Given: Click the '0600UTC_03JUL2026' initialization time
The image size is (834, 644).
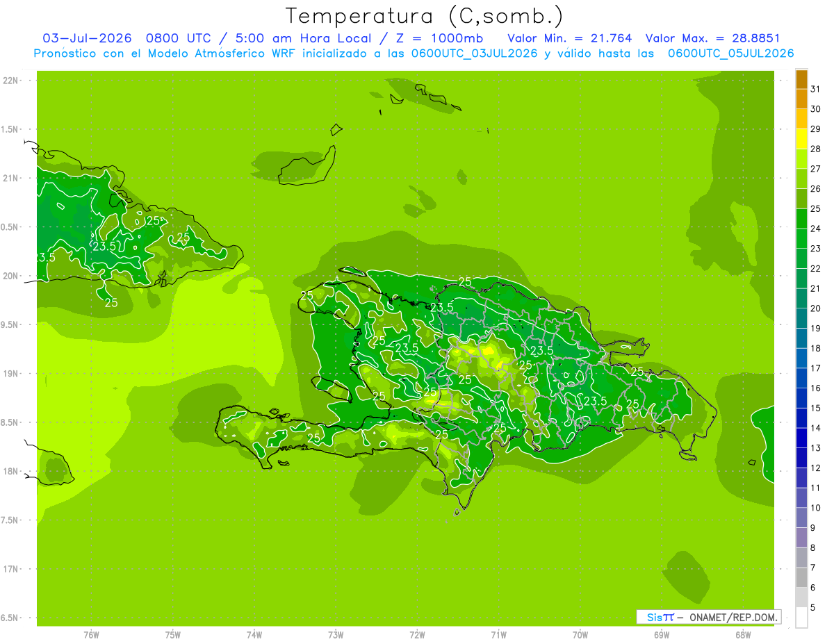Looking at the screenshot, I should [x=474, y=53].
